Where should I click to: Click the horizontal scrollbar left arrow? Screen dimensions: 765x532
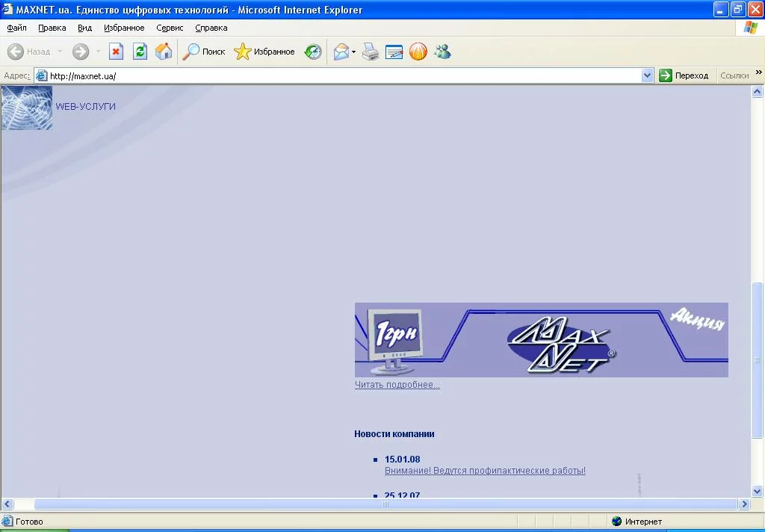[7, 504]
